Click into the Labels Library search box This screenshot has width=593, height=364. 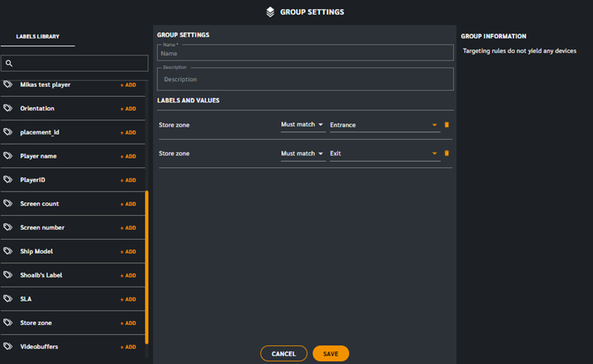click(74, 63)
